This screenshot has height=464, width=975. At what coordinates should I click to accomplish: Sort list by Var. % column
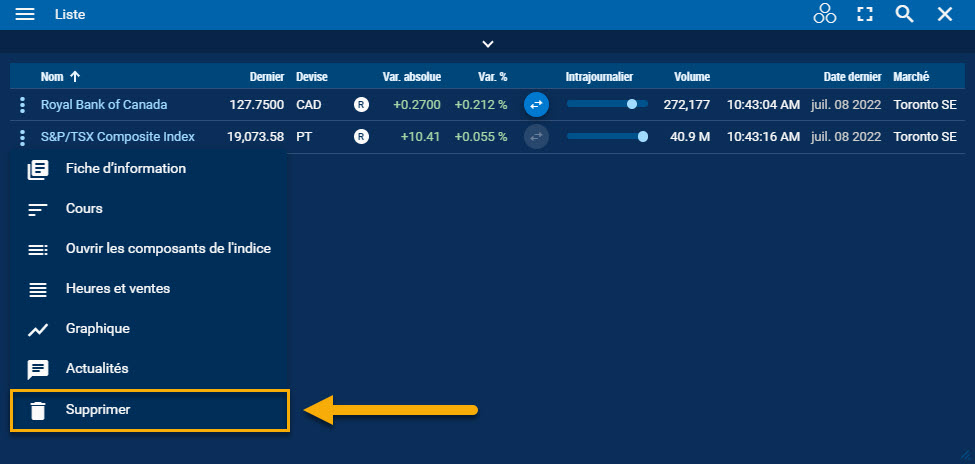pos(489,77)
